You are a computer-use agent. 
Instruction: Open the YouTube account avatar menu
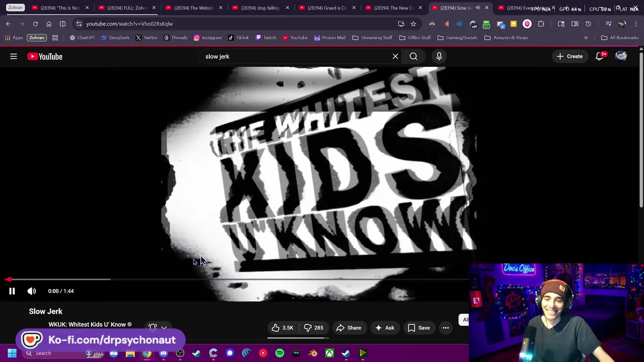(621, 56)
